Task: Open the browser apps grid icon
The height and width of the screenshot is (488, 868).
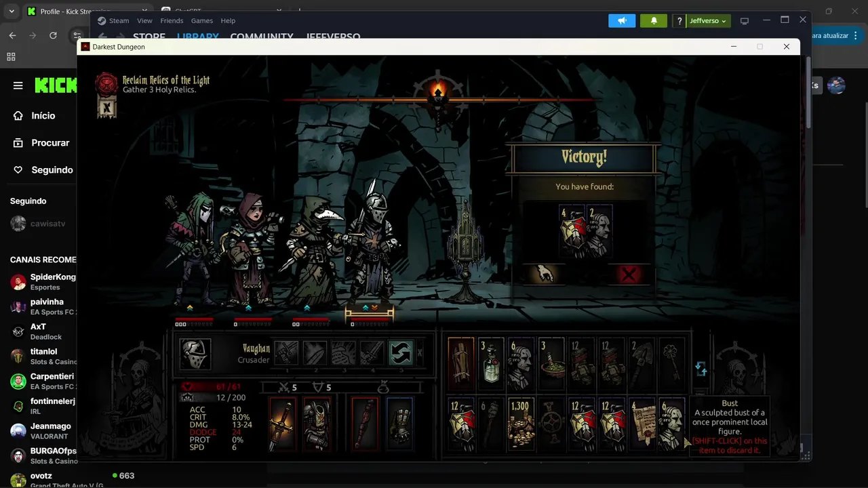Action: pyautogui.click(x=11, y=57)
